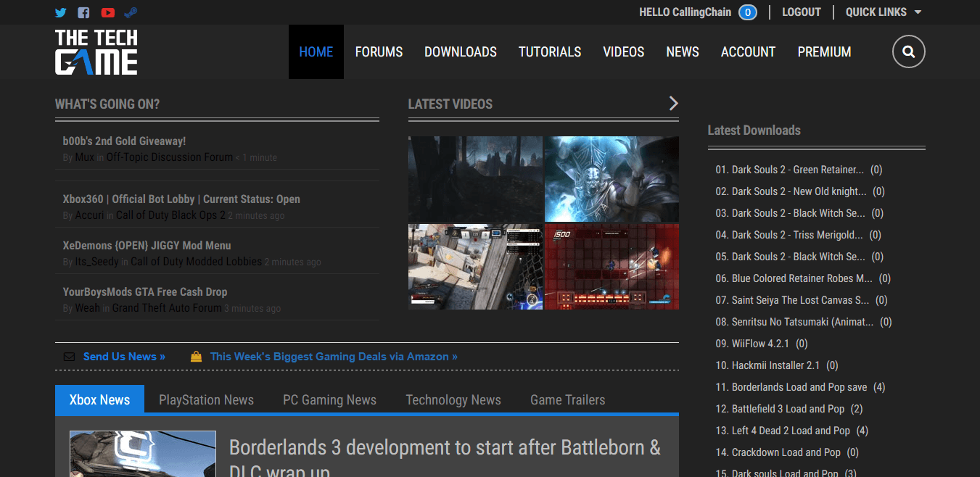This screenshot has width=980, height=477.
Task: Click The Tech Game logo
Action: pyautogui.click(x=96, y=52)
